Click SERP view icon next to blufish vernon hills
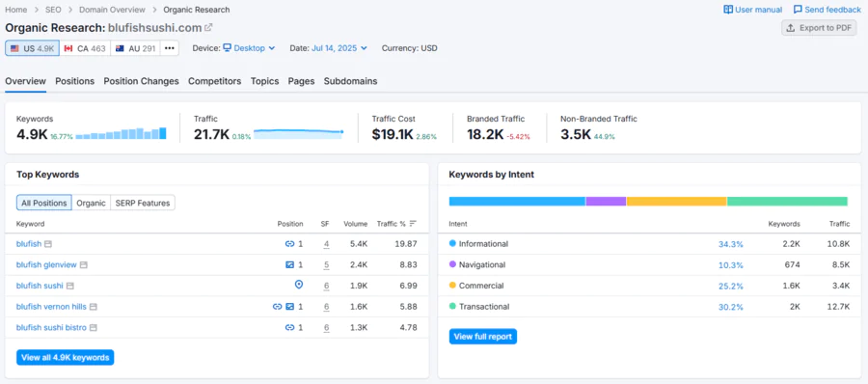 click(94, 307)
